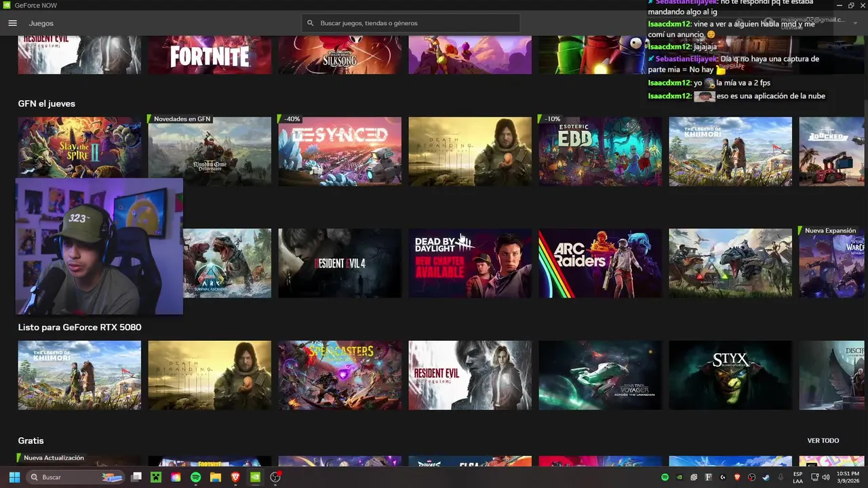Click 'Listo para GeForce RTX 5080' heading
This screenshot has width=868, height=488.
point(79,327)
